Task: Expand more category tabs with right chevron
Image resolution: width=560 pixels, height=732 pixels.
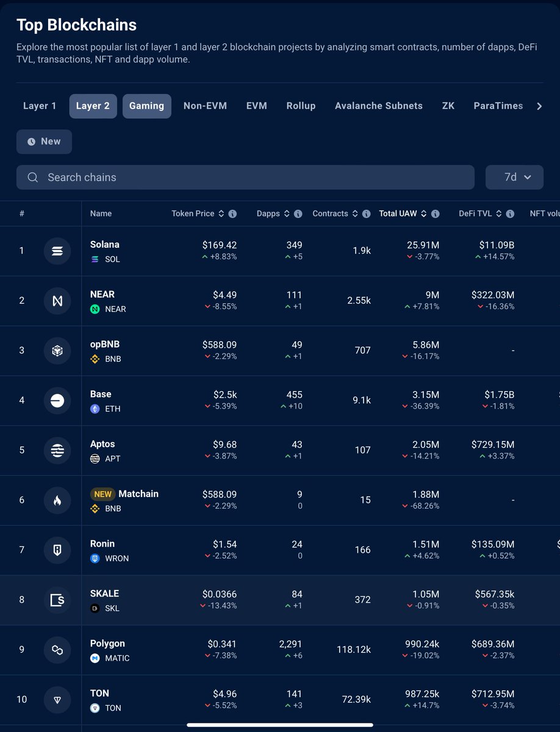Action: pos(539,107)
